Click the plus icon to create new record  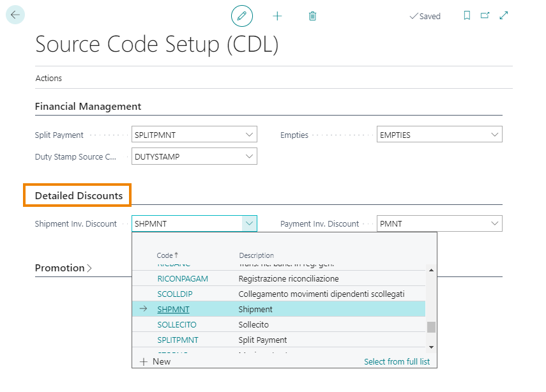coord(277,16)
